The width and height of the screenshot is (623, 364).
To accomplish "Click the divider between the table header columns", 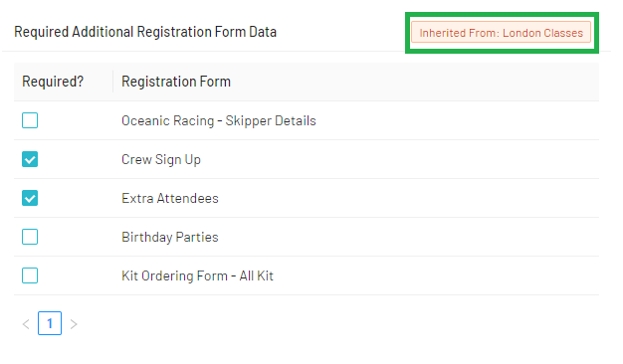I will tap(112, 82).
